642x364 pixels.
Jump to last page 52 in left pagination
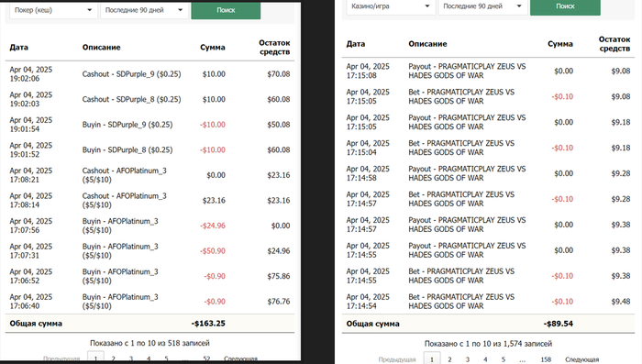click(x=206, y=358)
